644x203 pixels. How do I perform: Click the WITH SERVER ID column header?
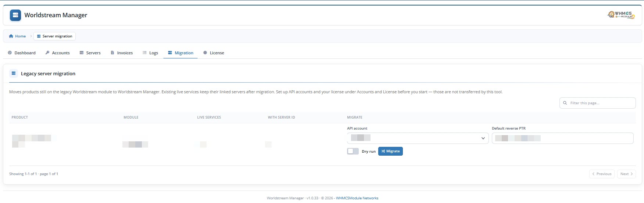281,117
